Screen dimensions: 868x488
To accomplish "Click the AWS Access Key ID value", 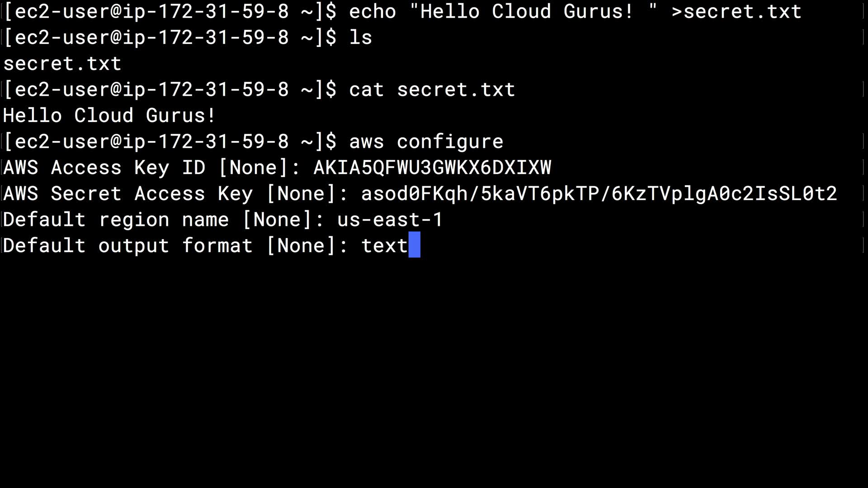I will coord(432,168).
